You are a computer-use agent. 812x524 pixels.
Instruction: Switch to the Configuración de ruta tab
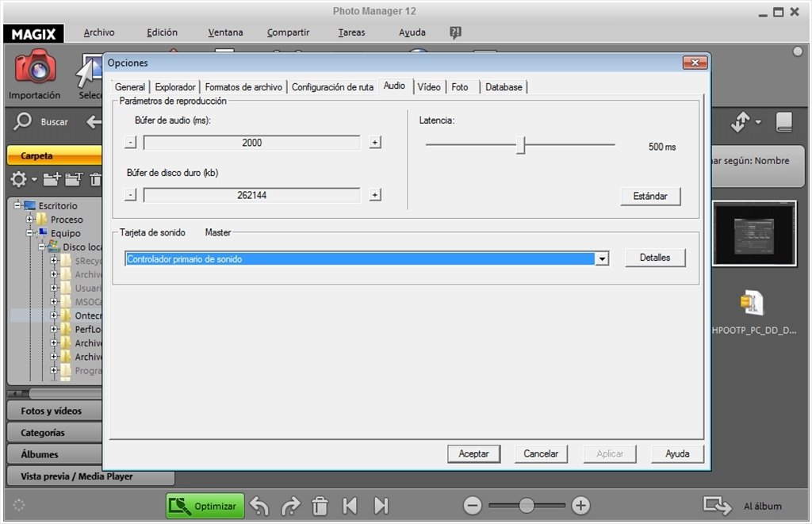[332, 87]
